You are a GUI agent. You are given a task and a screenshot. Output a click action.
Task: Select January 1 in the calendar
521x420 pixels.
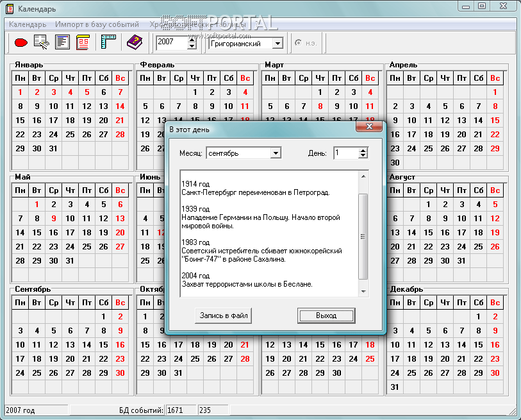point(21,92)
